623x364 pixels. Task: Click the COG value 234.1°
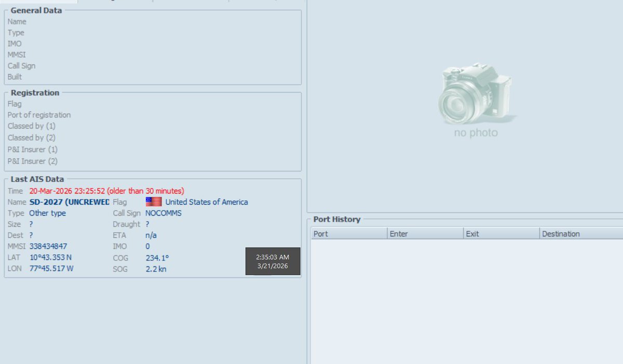[x=157, y=258]
